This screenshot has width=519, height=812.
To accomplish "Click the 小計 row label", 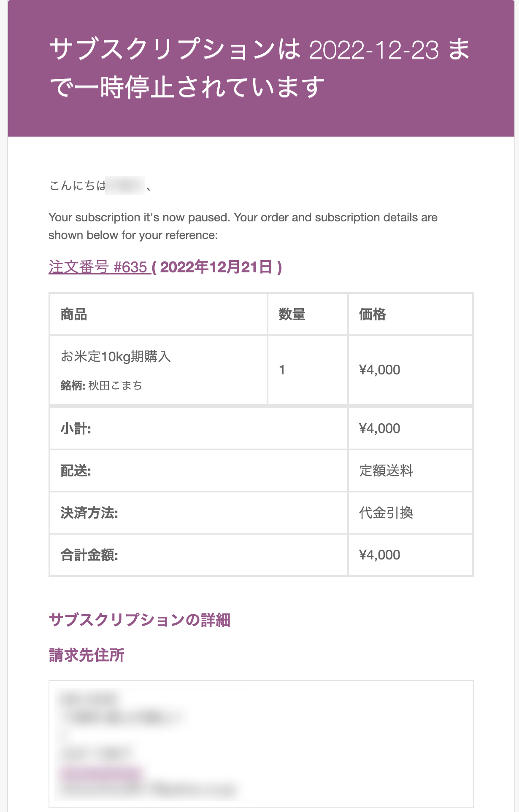I will (76, 429).
